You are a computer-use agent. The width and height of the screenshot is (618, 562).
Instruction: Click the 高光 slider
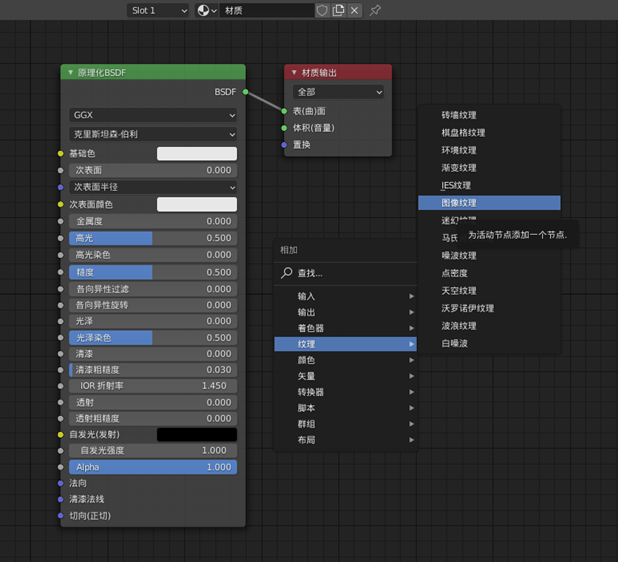coord(153,238)
